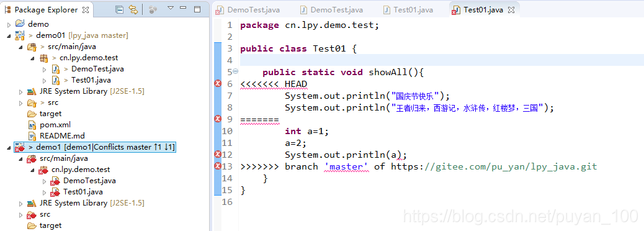This screenshot has height=231, width=644.
Task: Click error marker on line 13
Action: 218,166
